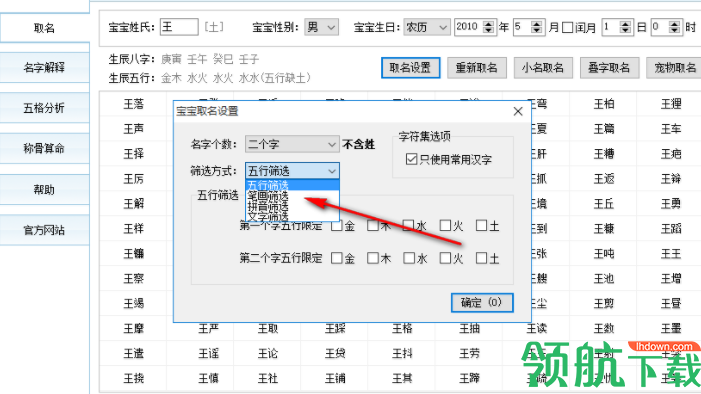
Task: Check 水 for 第二个字五行限定
Action: click(409, 258)
